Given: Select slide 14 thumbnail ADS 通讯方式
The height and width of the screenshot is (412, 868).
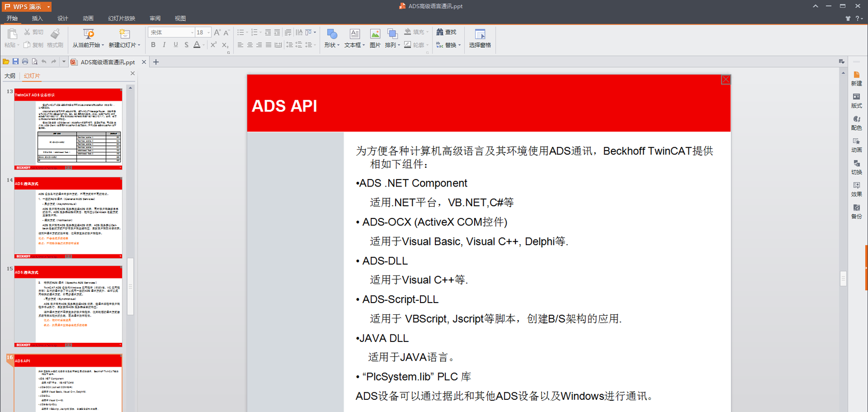Looking at the screenshot, I should click(x=68, y=217).
